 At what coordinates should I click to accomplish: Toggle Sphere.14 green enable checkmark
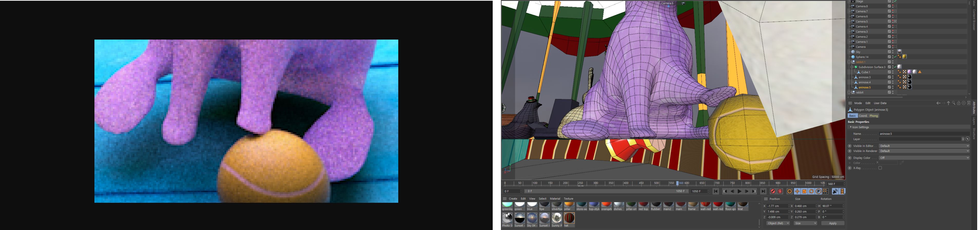pos(895,57)
